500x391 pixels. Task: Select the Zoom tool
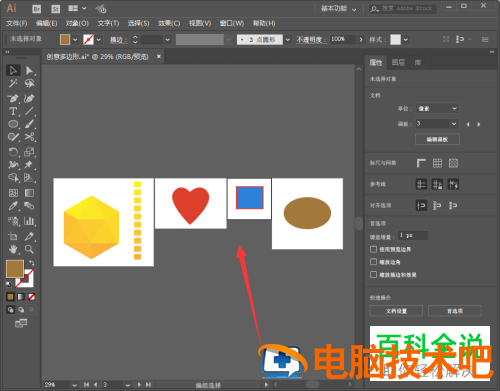[29, 249]
